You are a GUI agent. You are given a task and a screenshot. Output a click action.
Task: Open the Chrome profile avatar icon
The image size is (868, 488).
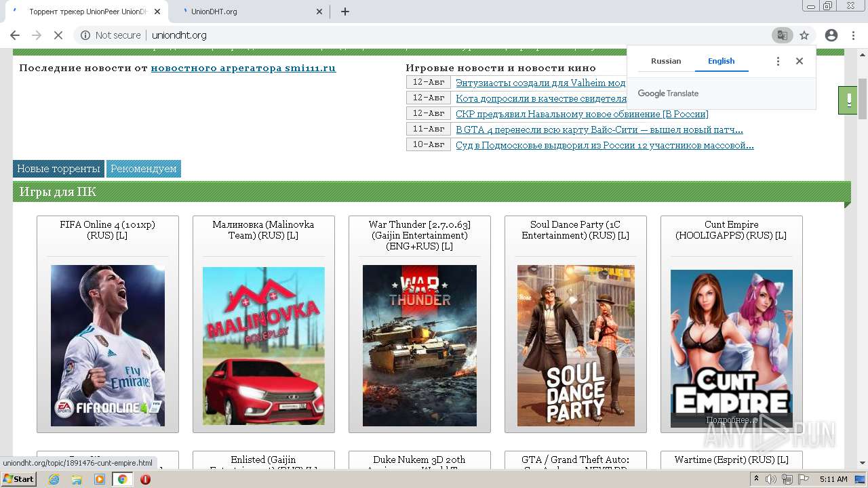click(x=831, y=35)
